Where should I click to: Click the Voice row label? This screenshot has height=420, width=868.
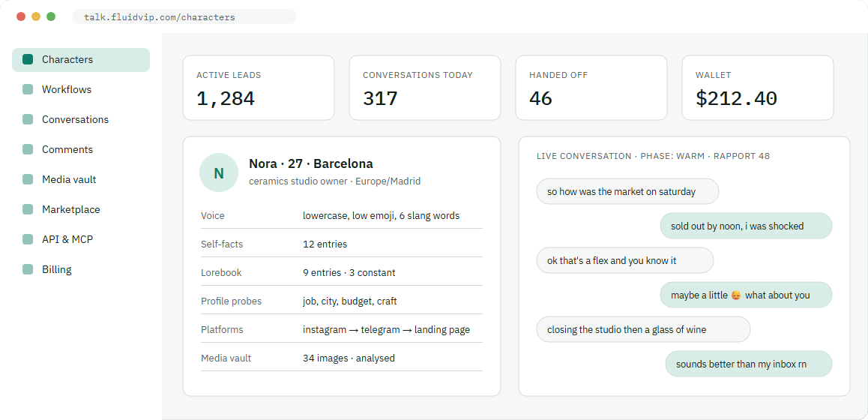pos(213,215)
